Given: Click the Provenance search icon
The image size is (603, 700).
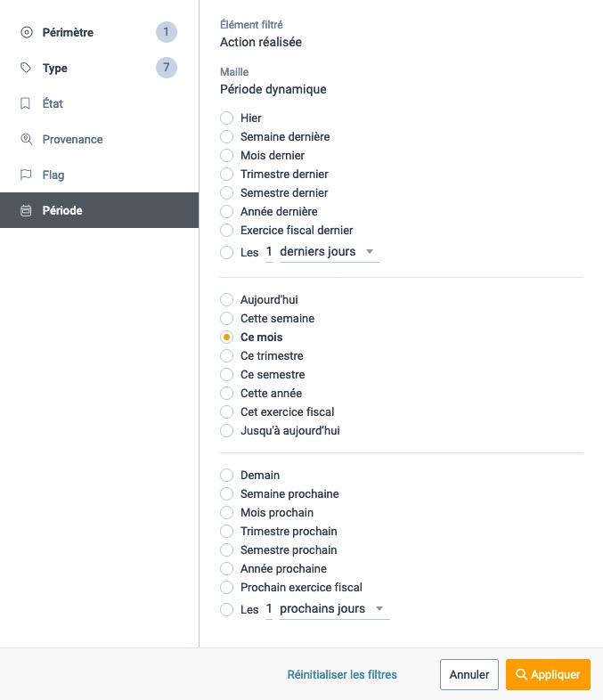Looking at the screenshot, I should click(x=27, y=139).
